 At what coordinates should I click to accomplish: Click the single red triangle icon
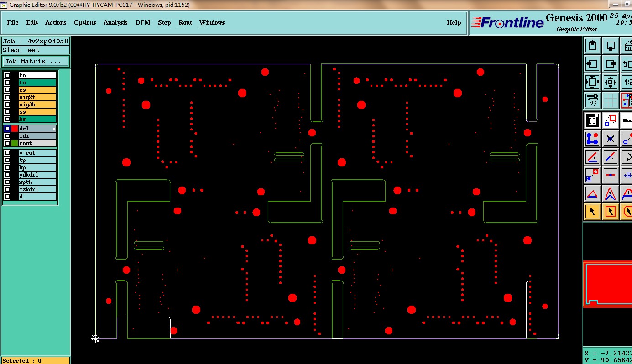click(592, 193)
